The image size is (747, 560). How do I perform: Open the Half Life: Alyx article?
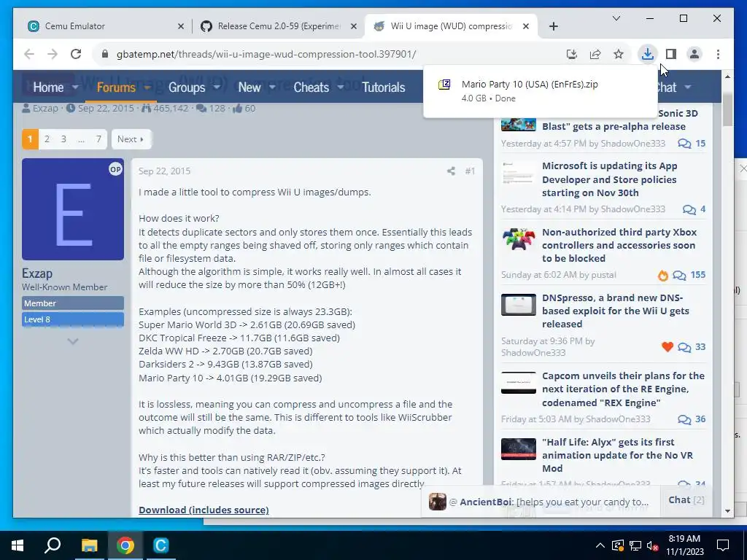pyautogui.click(x=617, y=455)
